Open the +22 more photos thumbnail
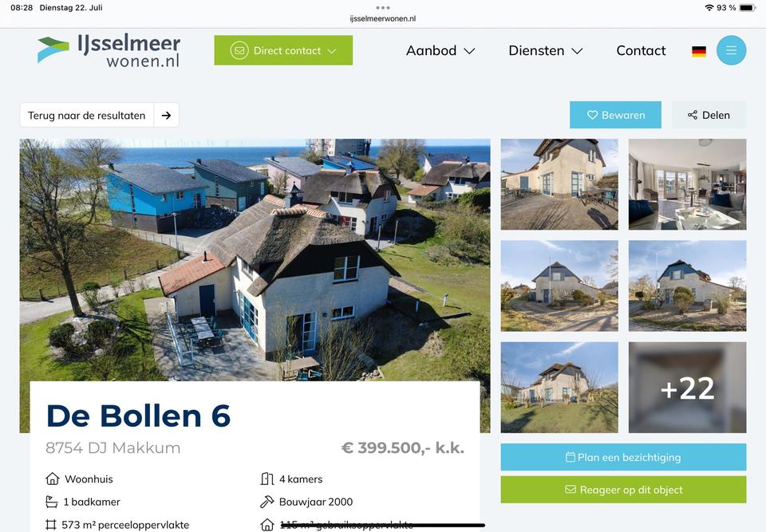The height and width of the screenshot is (532, 766). coord(687,388)
